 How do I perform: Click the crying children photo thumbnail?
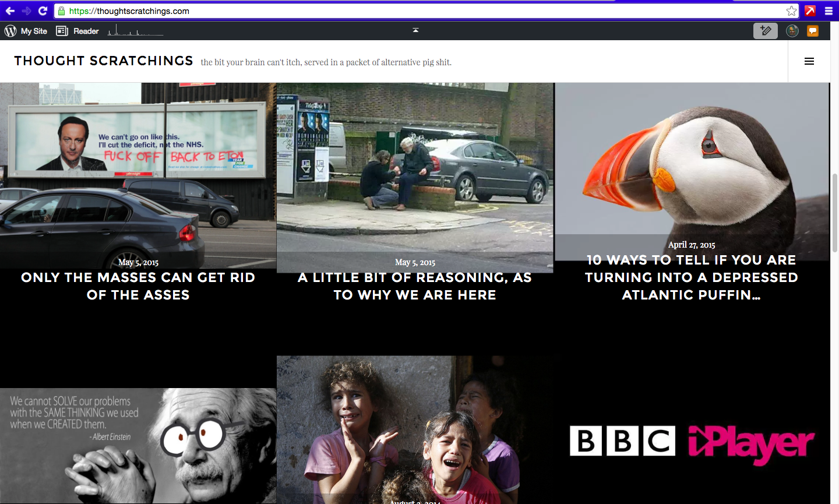coord(415,430)
